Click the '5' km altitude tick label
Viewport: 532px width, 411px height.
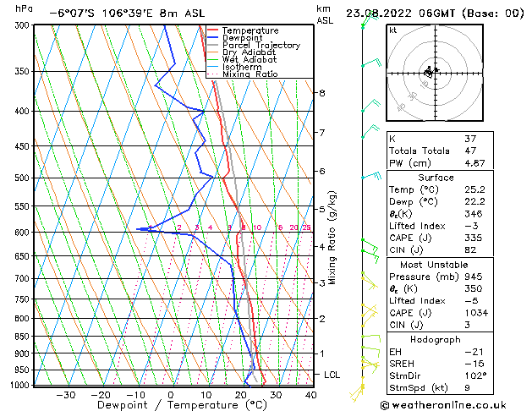[x=322, y=209]
